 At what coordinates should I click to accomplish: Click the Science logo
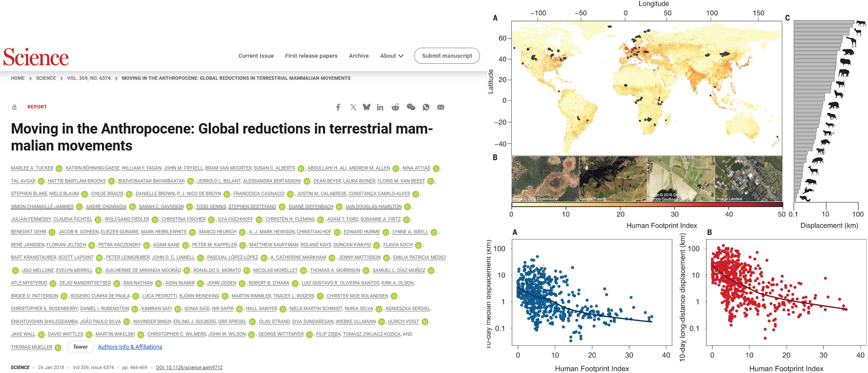(x=36, y=57)
